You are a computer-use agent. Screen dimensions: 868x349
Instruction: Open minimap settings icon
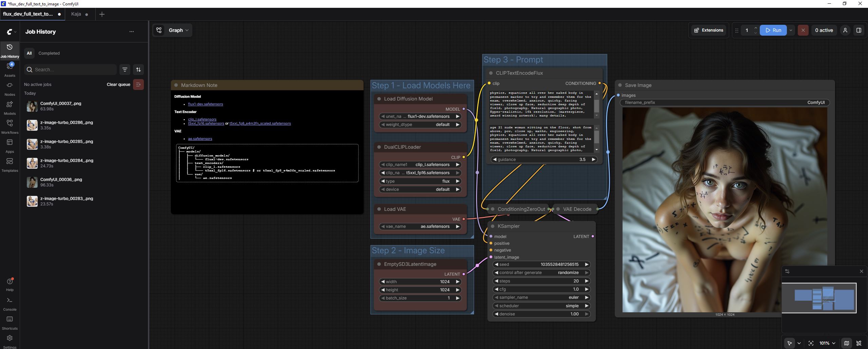click(787, 271)
